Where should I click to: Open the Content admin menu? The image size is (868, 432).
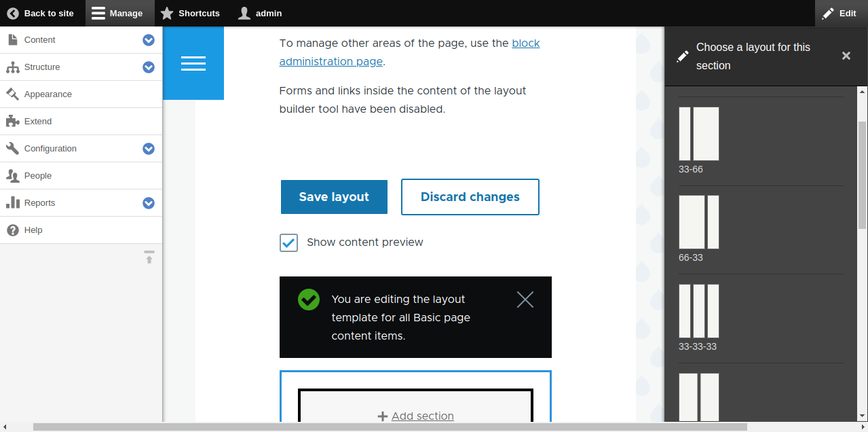coord(40,40)
